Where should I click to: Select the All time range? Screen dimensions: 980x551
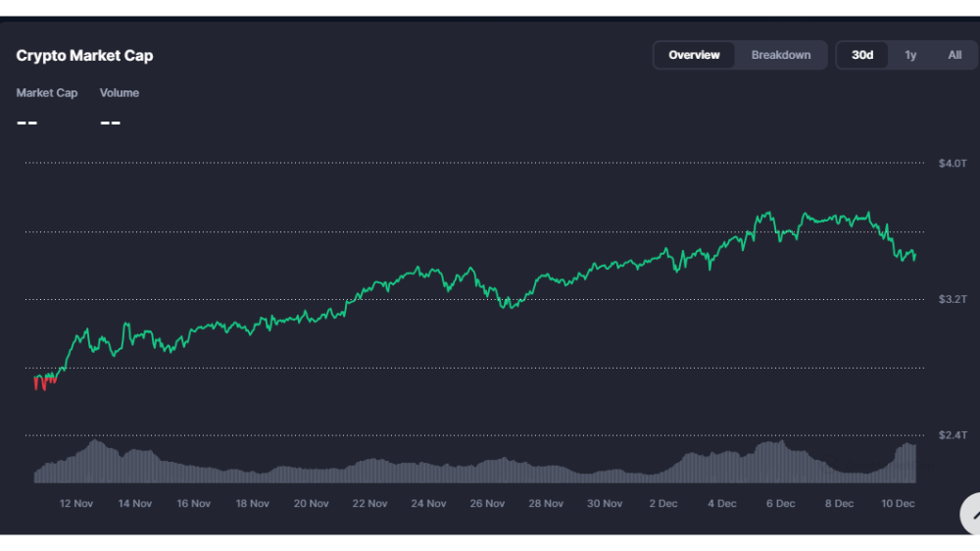click(955, 55)
